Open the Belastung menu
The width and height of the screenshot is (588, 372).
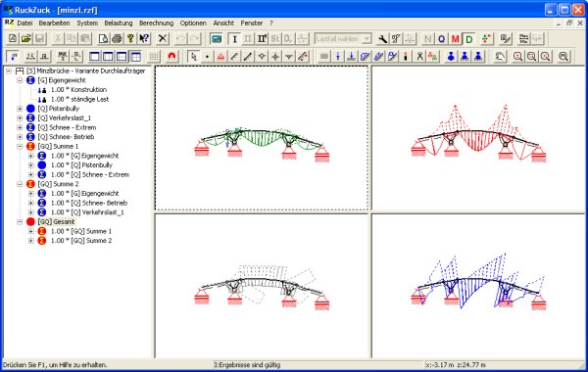(119, 23)
